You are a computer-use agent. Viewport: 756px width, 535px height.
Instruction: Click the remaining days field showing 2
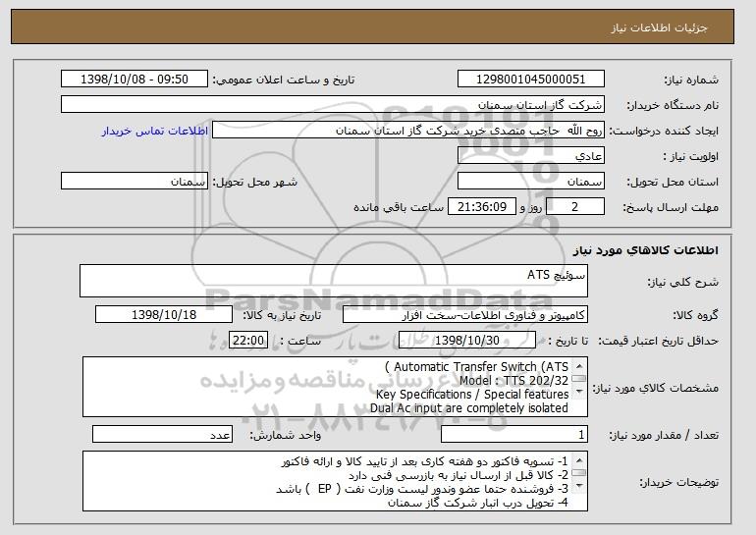(575, 207)
